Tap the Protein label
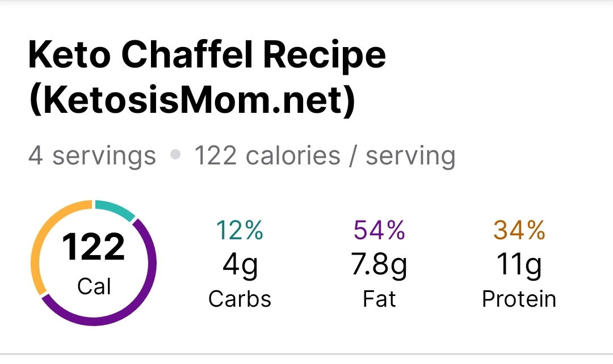This screenshot has height=364, width=613. pos(519,299)
